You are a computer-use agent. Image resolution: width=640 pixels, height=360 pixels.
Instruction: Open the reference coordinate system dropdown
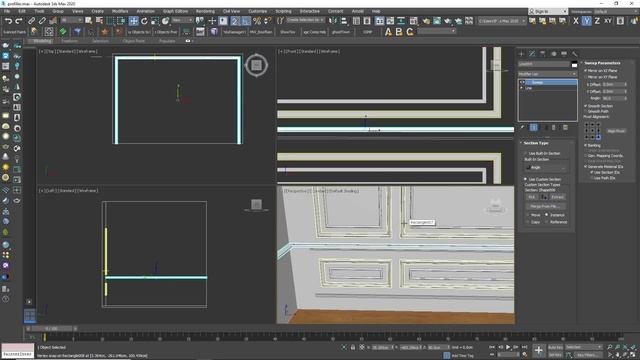182,20
